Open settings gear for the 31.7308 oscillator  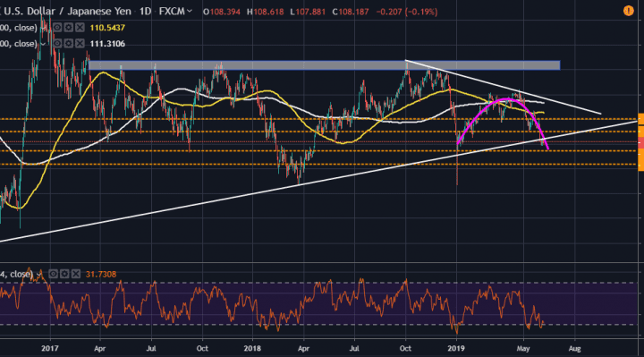click(64, 274)
